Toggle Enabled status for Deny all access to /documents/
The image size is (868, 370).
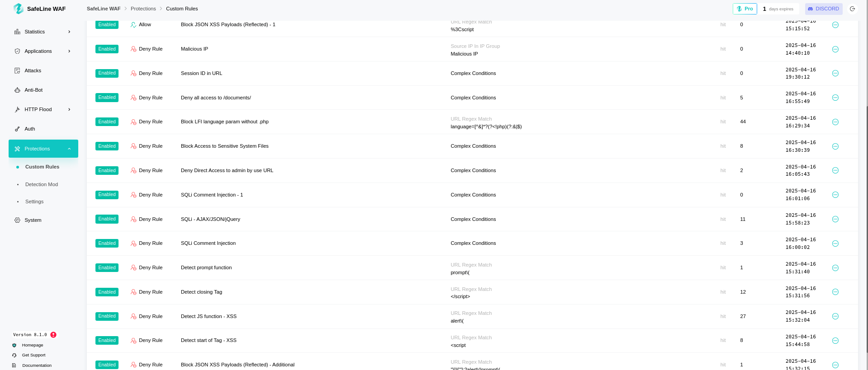point(107,98)
